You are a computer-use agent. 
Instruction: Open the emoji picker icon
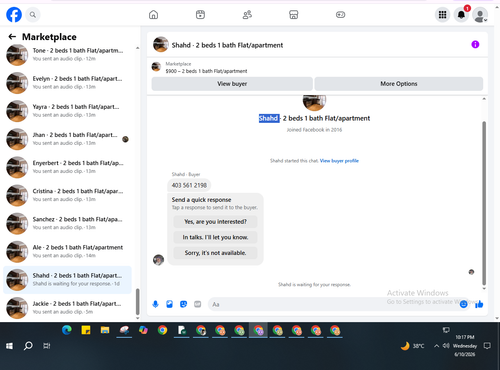point(463,304)
